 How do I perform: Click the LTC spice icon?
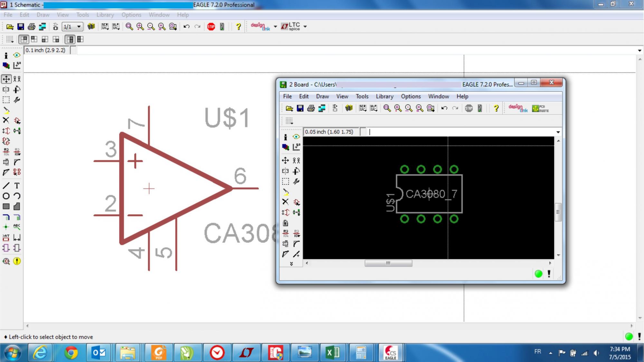click(x=291, y=26)
